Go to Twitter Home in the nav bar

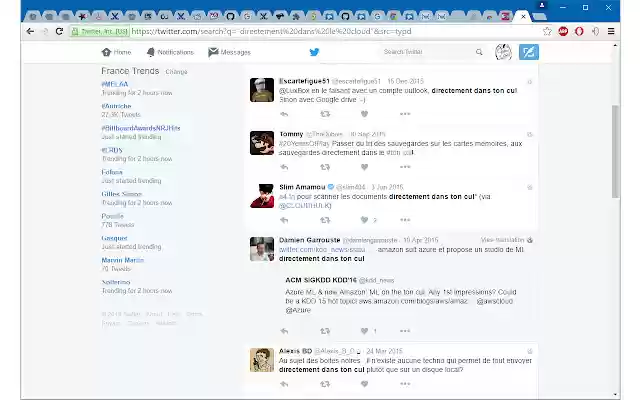pos(116,52)
